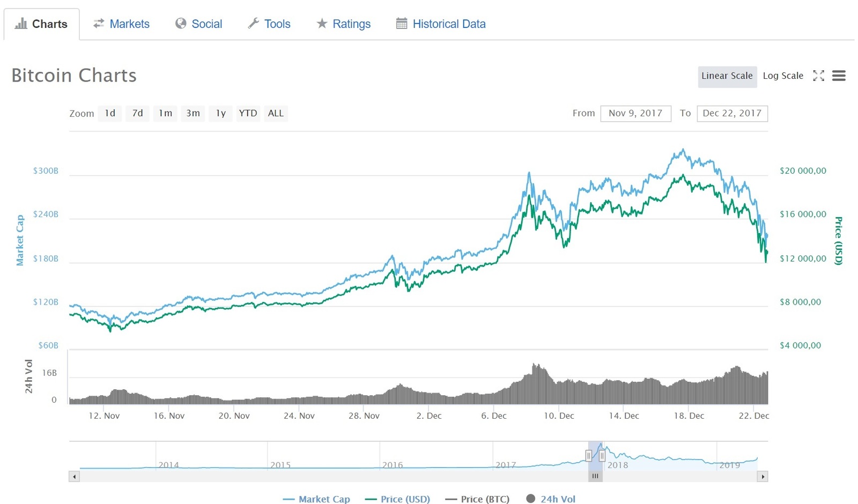Set zoom to 1d
The height and width of the screenshot is (504, 858).
tap(110, 113)
